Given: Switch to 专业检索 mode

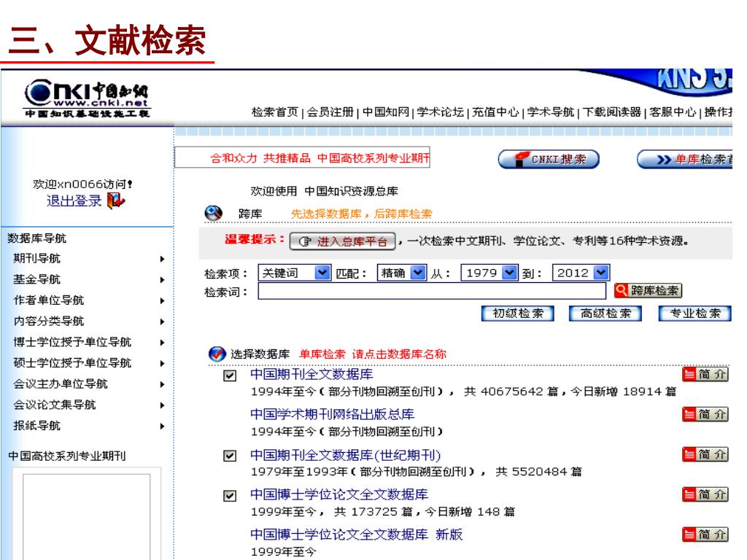Looking at the screenshot, I should [694, 314].
